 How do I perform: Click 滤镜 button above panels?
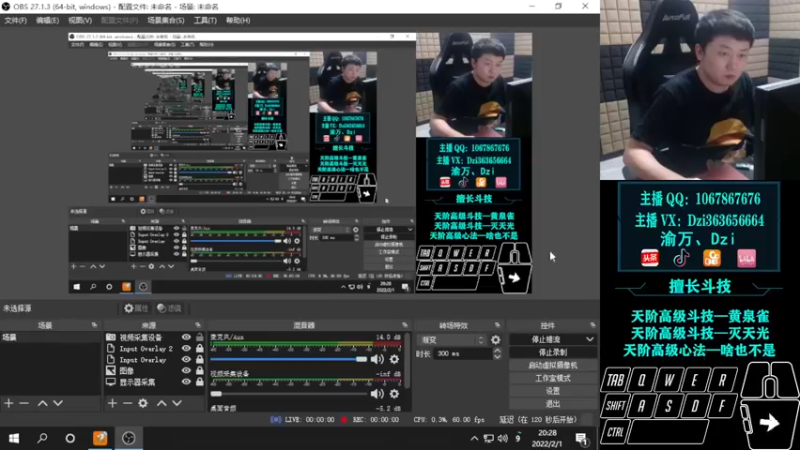click(x=169, y=308)
